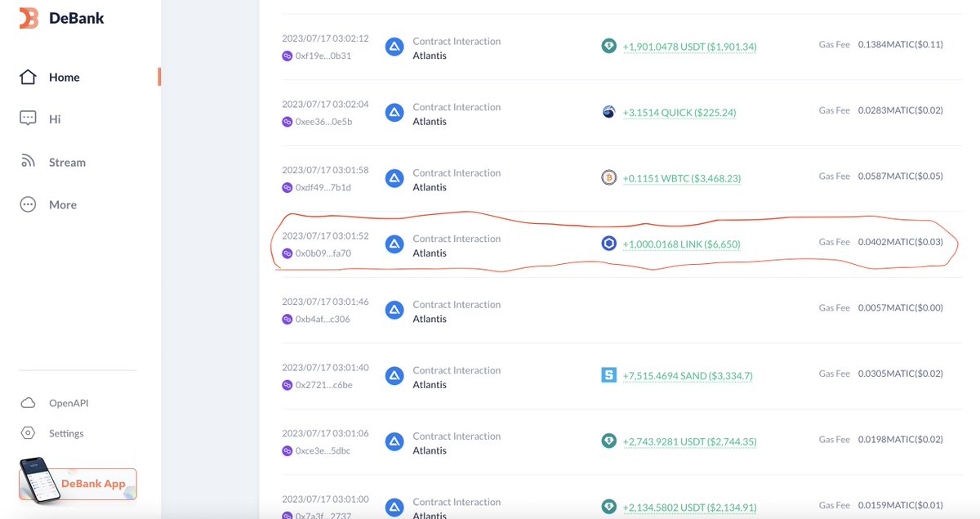Click the Atlantis icon in the 03:01:06 row
The image size is (980, 519).
pos(394,442)
